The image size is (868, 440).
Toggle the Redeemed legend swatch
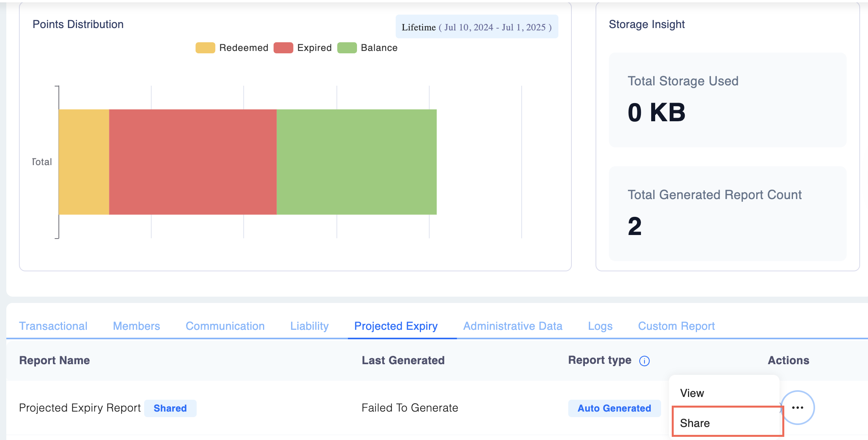coord(205,48)
